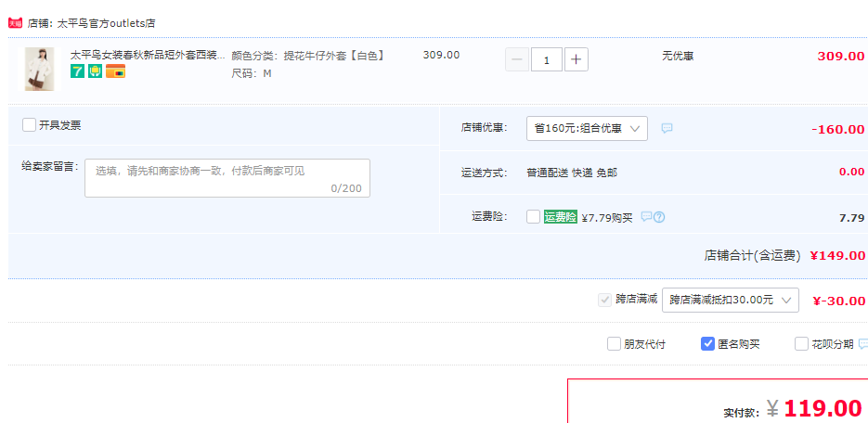Enable the 朋友代付 checkbox
The image size is (868, 423).
click(614, 344)
